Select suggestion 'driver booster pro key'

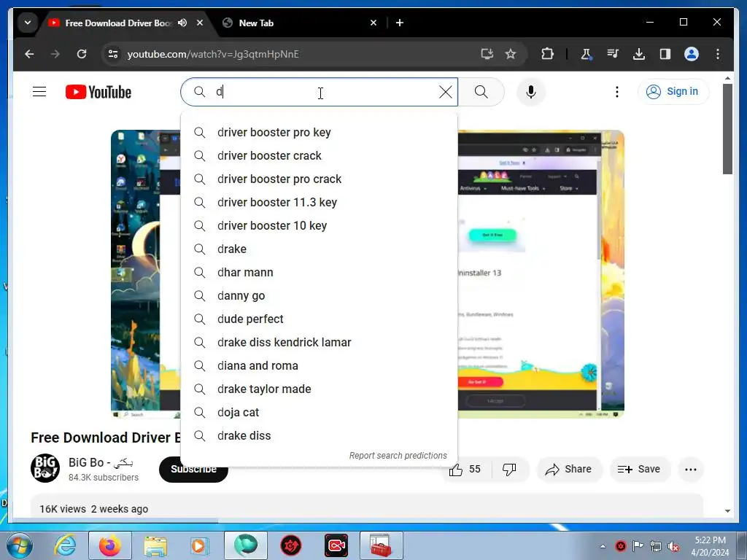[320, 133]
